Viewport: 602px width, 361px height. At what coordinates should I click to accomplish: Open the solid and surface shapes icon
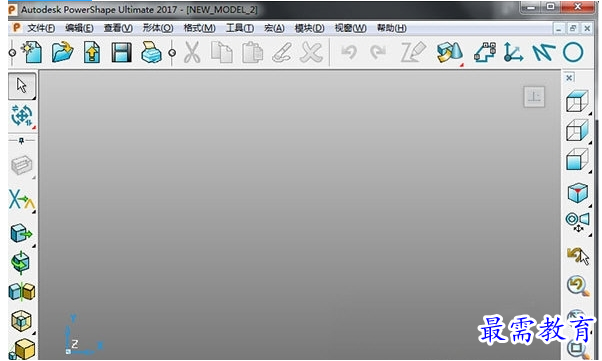(x=450, y=53)
